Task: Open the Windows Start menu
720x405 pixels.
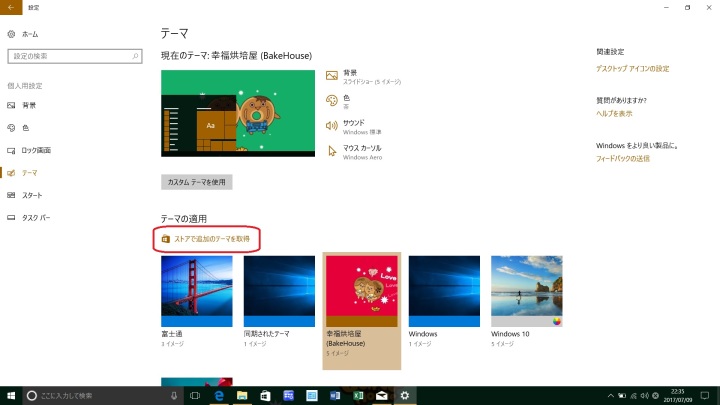Action: pyautogui.click(x=11, y=395)
